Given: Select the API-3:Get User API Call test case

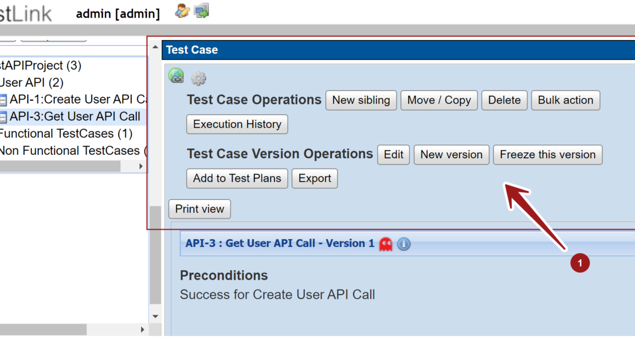Looking at the screenshot, I should (x=74, y=117).
